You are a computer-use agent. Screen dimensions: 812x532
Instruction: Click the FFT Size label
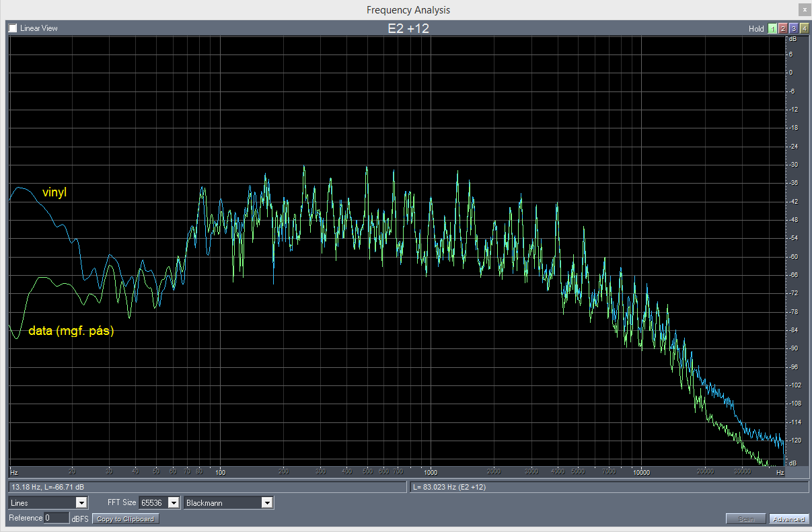[122, 502]
